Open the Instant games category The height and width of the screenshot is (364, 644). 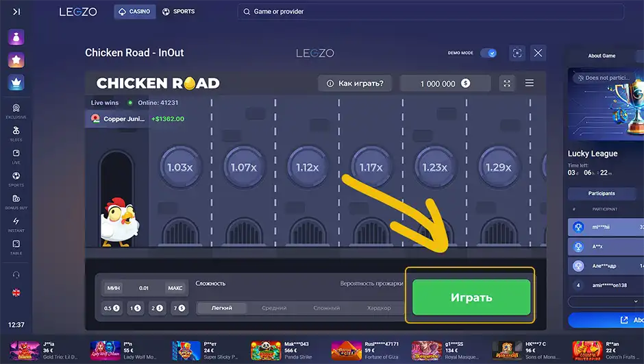coord(16,224)
